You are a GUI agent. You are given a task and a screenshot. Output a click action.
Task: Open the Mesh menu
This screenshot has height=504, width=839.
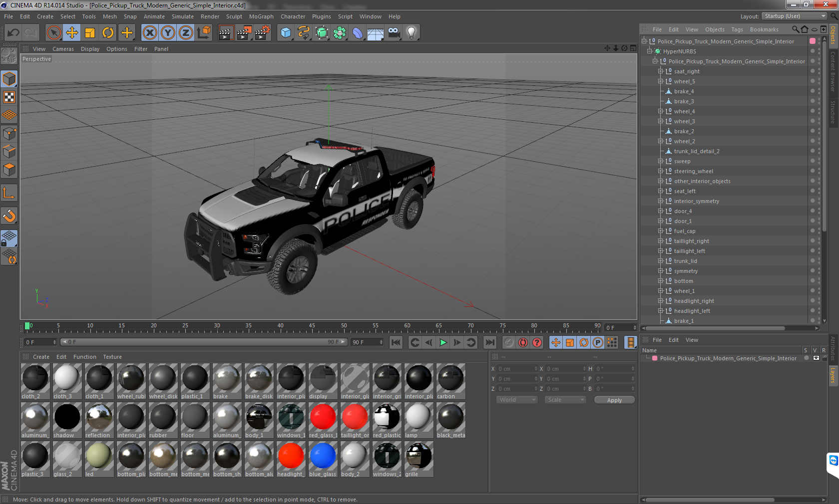click(x=110, y=16)
